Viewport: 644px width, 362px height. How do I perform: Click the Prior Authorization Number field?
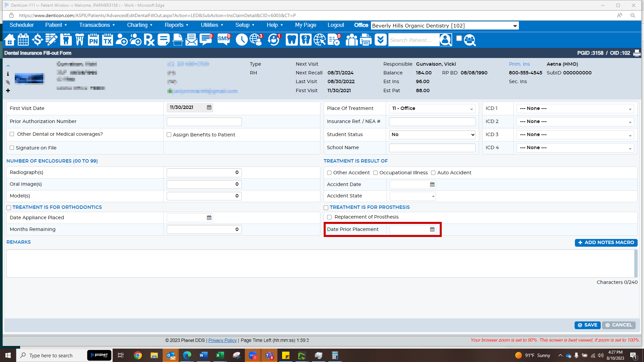coord(204,122)
